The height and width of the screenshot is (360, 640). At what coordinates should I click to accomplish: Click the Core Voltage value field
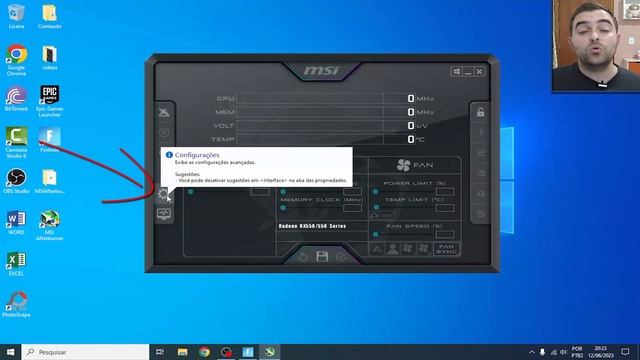click(x=260, y=191)
